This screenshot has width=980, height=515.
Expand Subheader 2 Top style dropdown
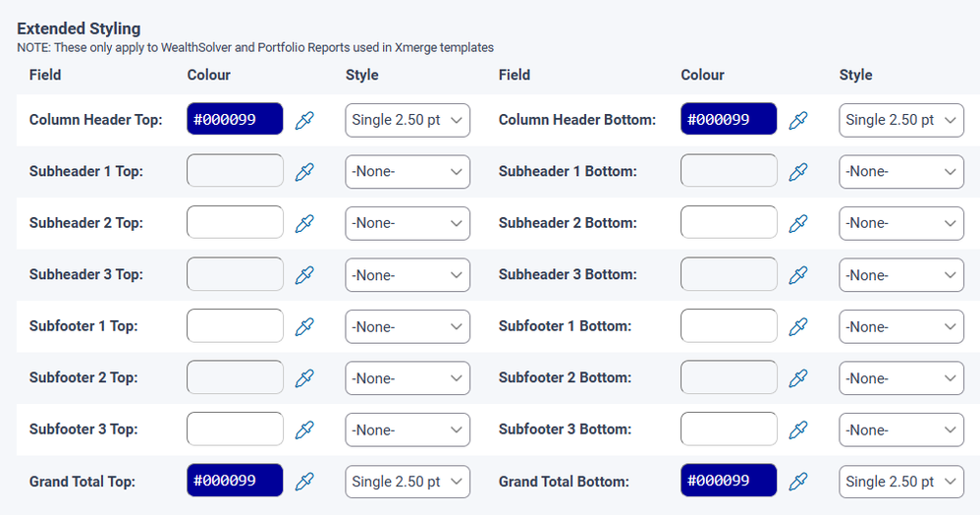(x=408, y=223)
